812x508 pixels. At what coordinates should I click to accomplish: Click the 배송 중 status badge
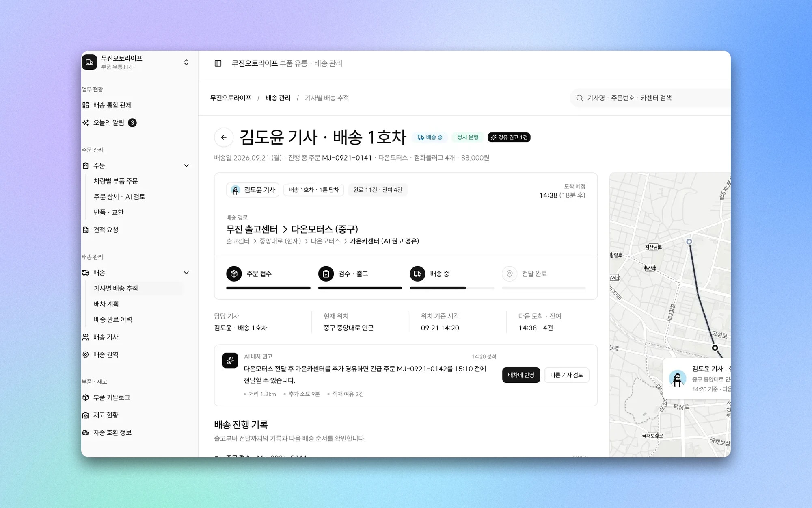coord(430,137)
